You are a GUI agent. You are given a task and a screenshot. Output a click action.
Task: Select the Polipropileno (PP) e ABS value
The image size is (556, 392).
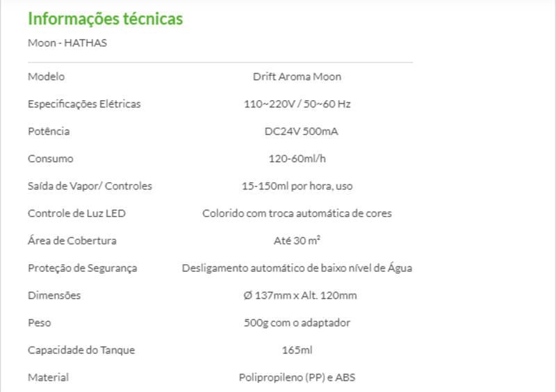click(x=297, y=377)
